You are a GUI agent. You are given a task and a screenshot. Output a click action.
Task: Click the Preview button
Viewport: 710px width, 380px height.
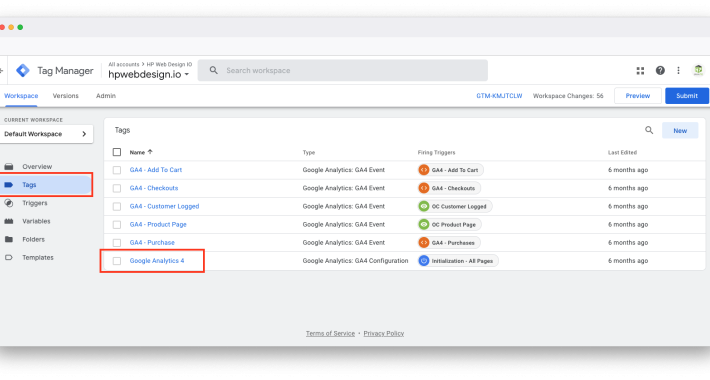[x=638, y=96]
